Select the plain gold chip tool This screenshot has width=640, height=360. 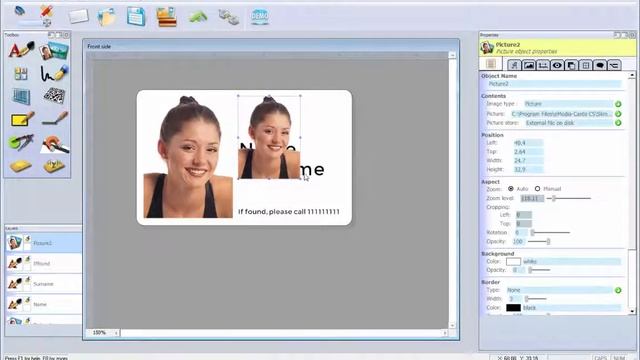click(x=20, y=166)
